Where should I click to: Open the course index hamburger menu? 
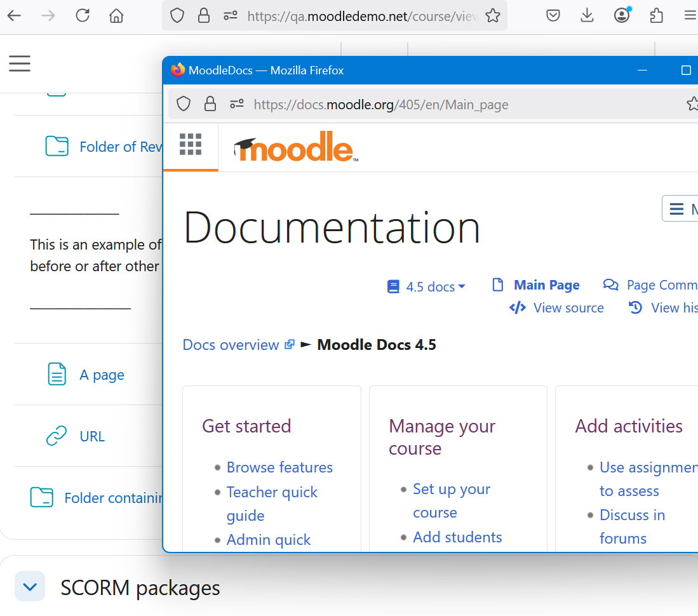pyautogui.click(x=20, y=64)
